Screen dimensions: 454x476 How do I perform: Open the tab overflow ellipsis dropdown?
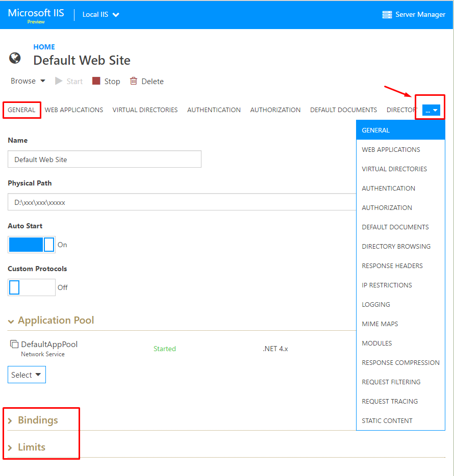(x=431, y=111)
